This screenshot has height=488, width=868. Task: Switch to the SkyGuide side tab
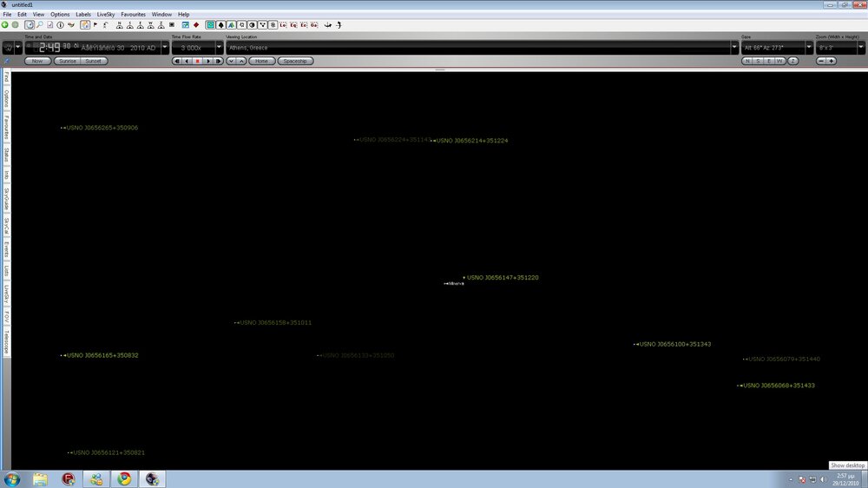coord(6,200)
